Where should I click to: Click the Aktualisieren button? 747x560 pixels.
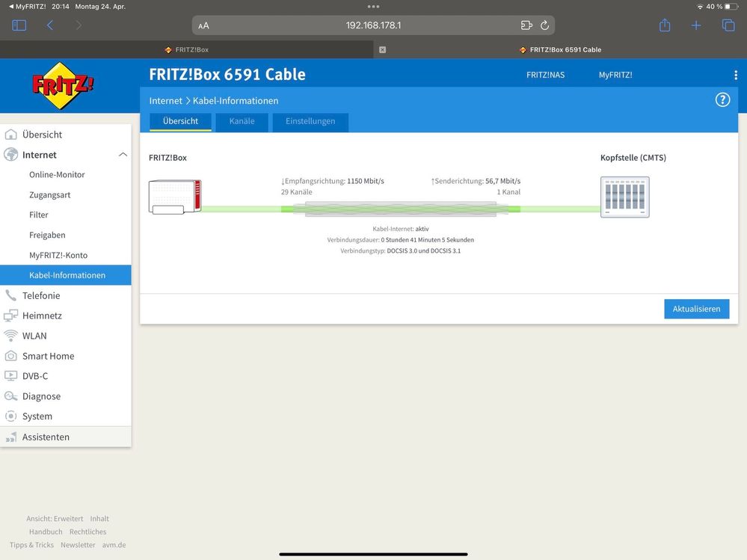[x=696, y=309]
